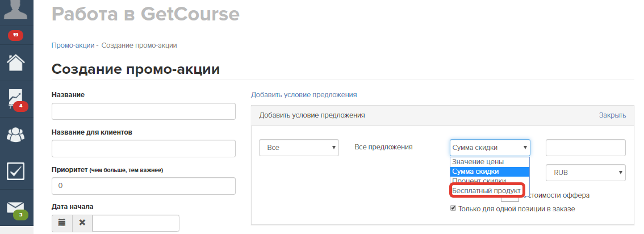Select highlighted 'Сумма скидки' list option
Viewport: 644px width, 234px height.
tap(490, 172)
